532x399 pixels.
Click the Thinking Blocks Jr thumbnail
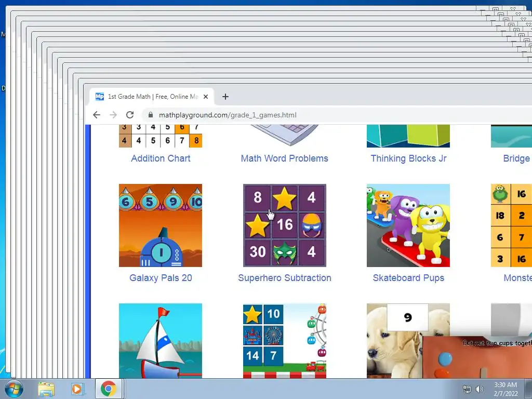408,136
